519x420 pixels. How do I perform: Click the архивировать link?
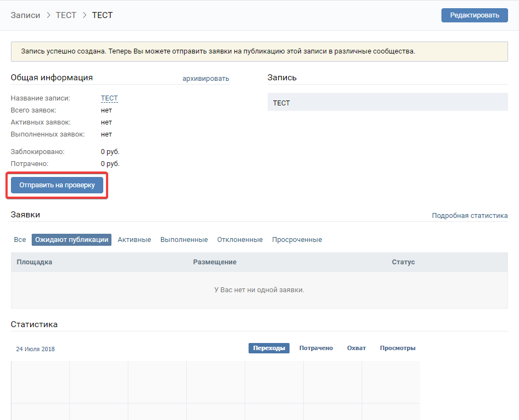(x=205, y=79)
